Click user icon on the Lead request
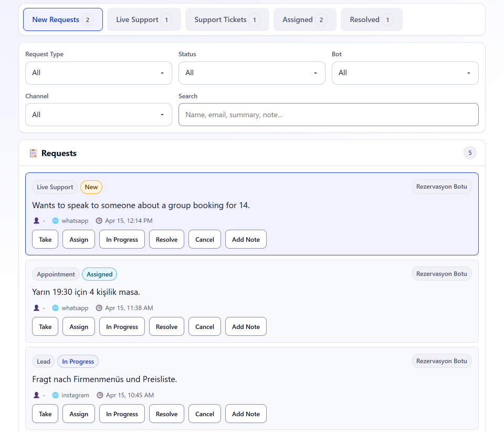The height and width of the screenshot is (432, 504). [36, 395]
